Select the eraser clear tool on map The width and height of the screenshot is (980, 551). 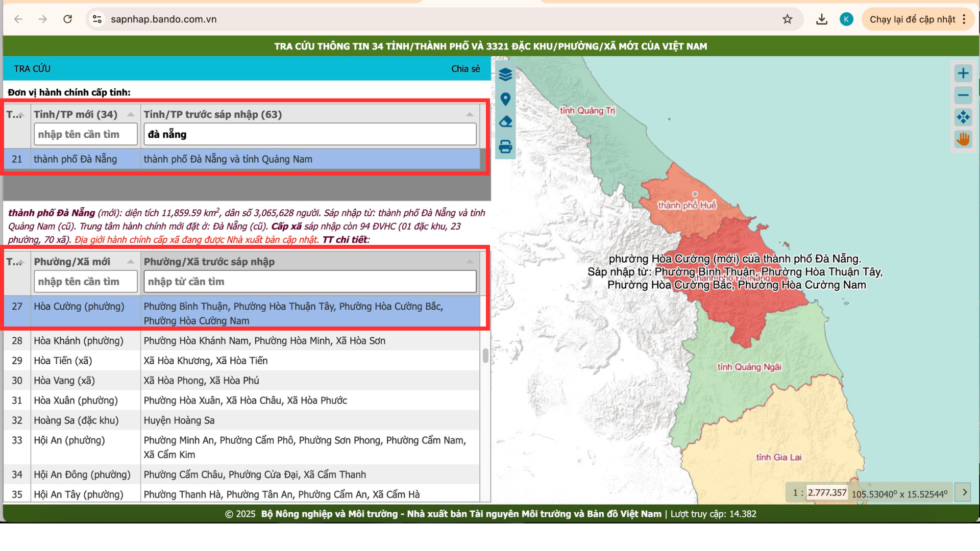tap(505, 122)
